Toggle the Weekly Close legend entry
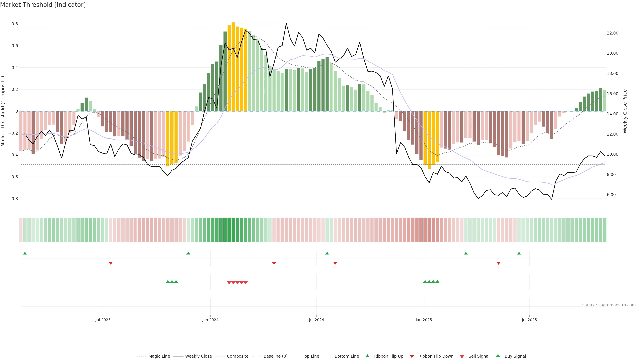Screen dimensions: 644x362 pos(198,356)
